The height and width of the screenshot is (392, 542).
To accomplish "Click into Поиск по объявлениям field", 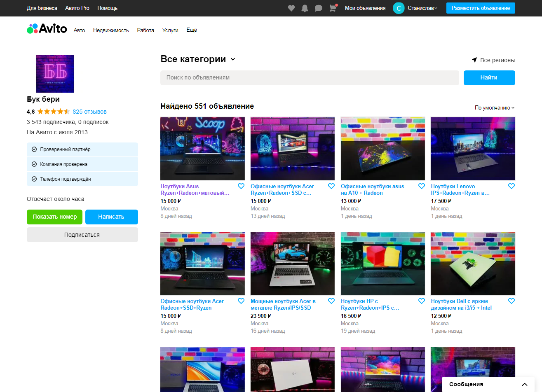I will click(x=310, y=78).
